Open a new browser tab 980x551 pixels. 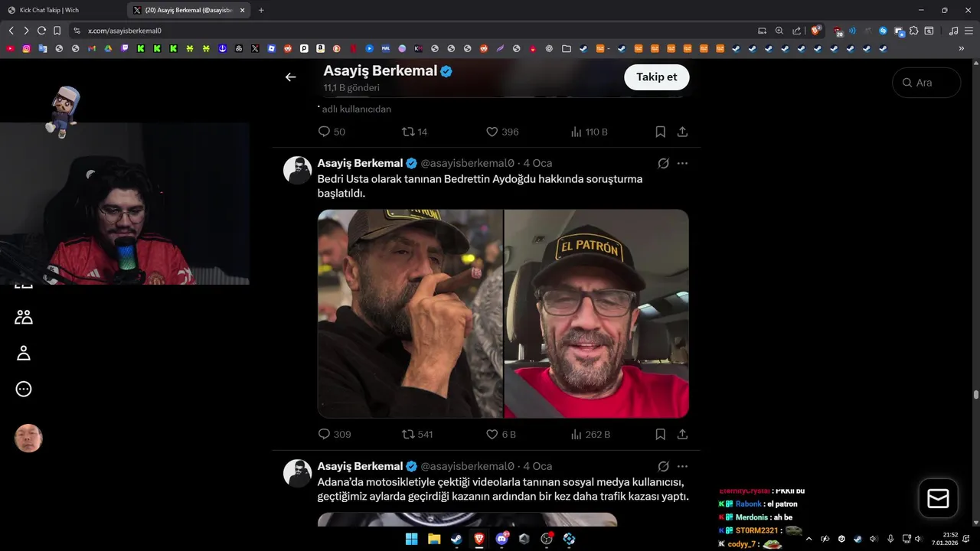261,10
